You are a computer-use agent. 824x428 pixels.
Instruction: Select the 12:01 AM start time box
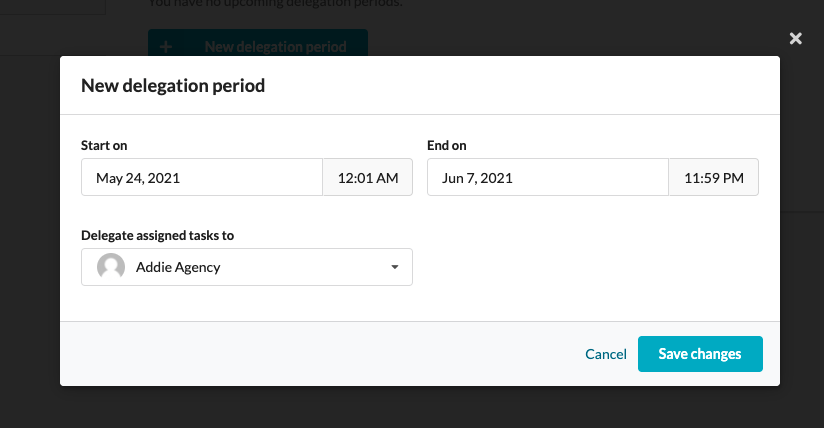click(368, 177)
